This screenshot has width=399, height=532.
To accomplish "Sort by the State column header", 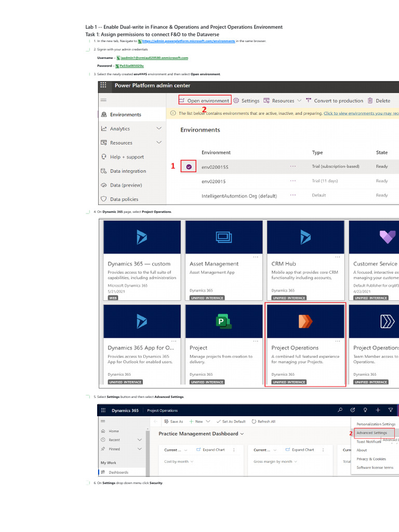I will click(382, 152).
